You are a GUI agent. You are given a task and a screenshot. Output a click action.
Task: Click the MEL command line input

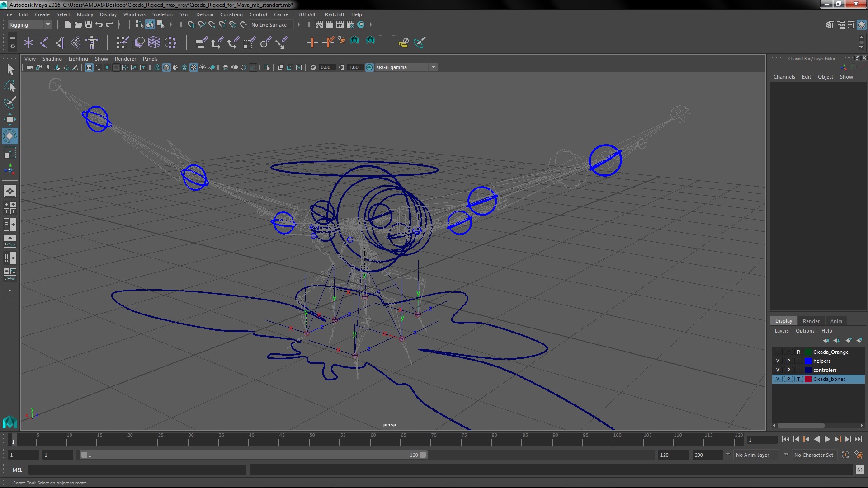tap(137, 470)
